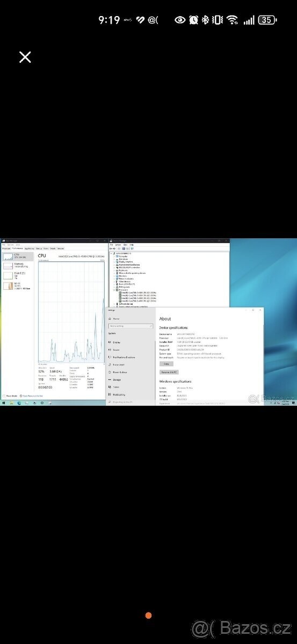Expand Display adapters in Device Manager
297x644 pixels.
click(x=114, y=262)
